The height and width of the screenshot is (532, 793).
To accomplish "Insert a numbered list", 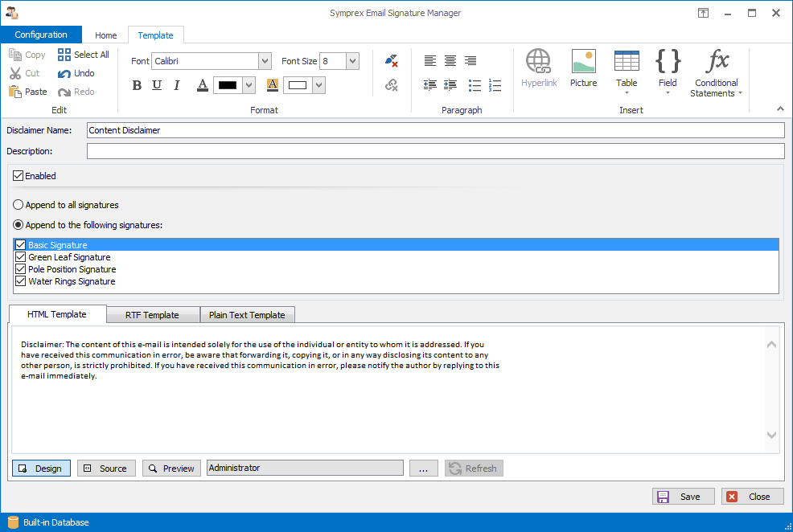I will (495, 85).
